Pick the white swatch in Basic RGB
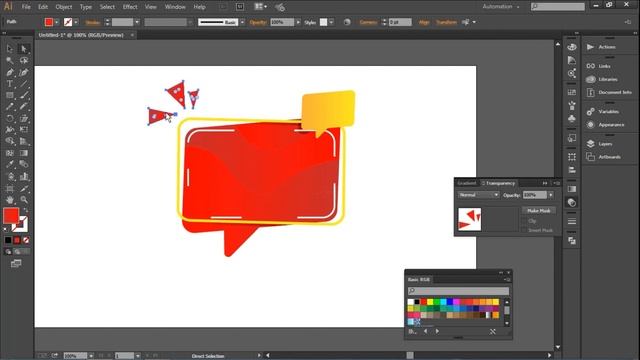Image resolution: width=640 pixels, height=360 pixels. click(x=411, y=302)
